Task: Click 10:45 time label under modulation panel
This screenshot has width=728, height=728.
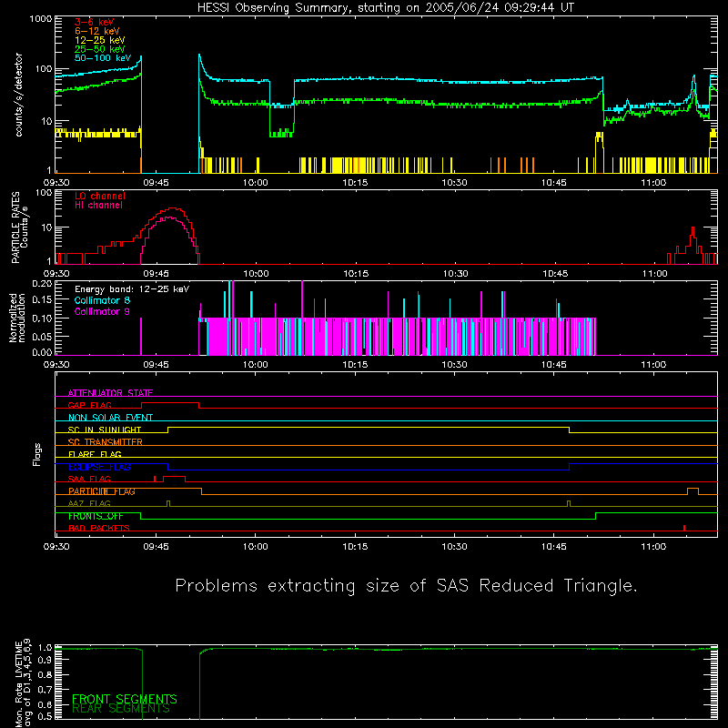Action: coord(554,365)
